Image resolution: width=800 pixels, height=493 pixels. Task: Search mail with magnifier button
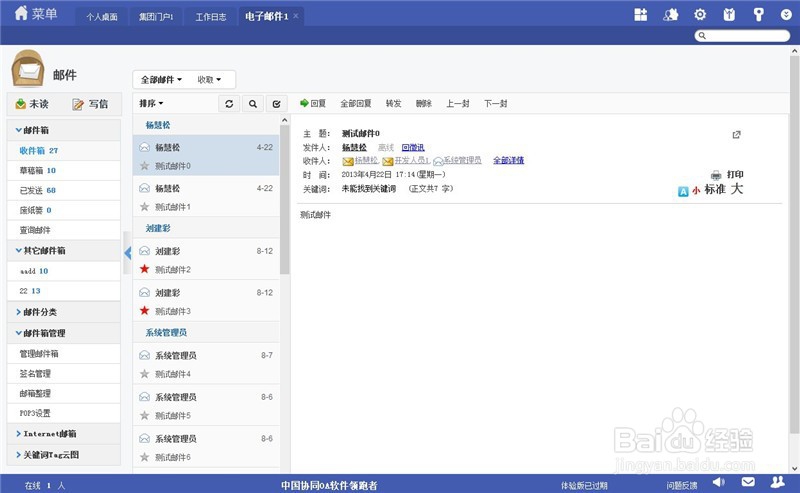pyautogui.click(x=253, y=104)
